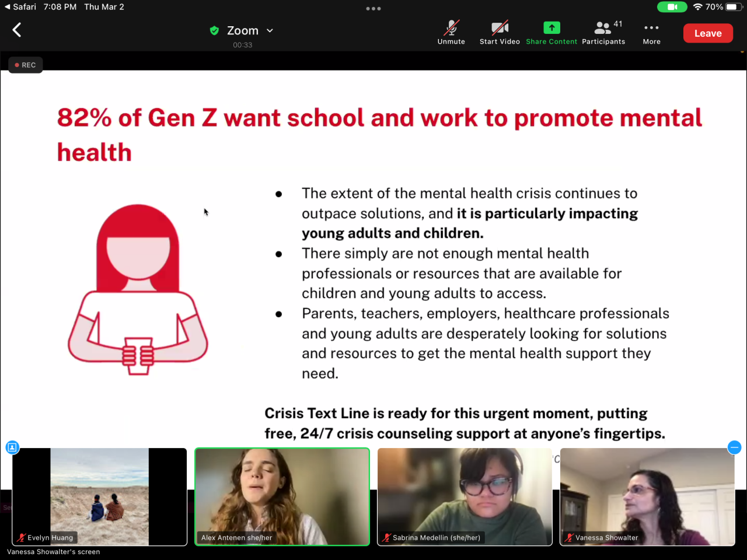This screenshot has height=560, width=747.
Task: Tap the date "Thu Mar 2" in the status bar
Action: [104, 7]
